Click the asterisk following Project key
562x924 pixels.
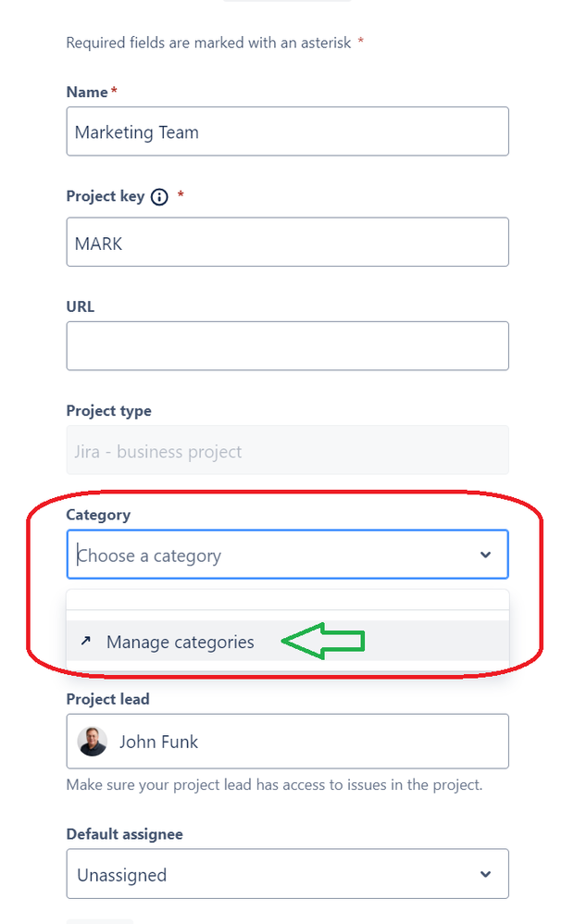[x=180, y=195]
